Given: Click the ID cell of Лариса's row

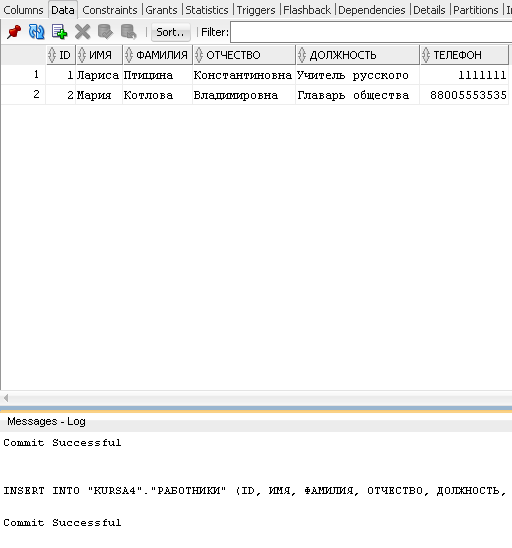Looking at the screenshot, I should point(61,75).
